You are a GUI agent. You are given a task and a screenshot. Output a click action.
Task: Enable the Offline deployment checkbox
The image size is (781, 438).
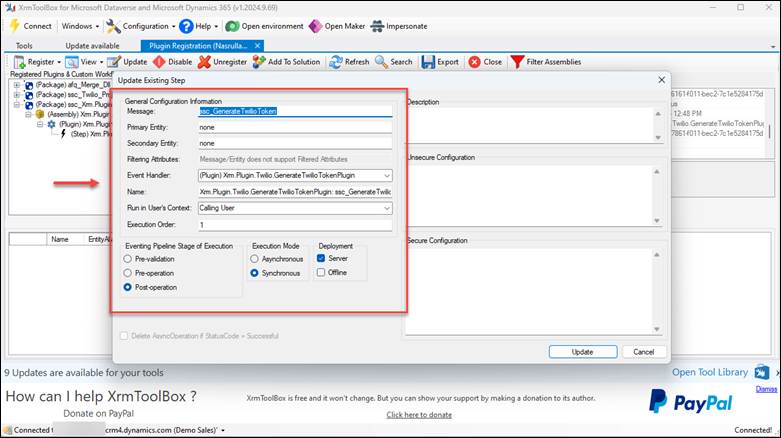pyautogui.click(x=321, y=272)
